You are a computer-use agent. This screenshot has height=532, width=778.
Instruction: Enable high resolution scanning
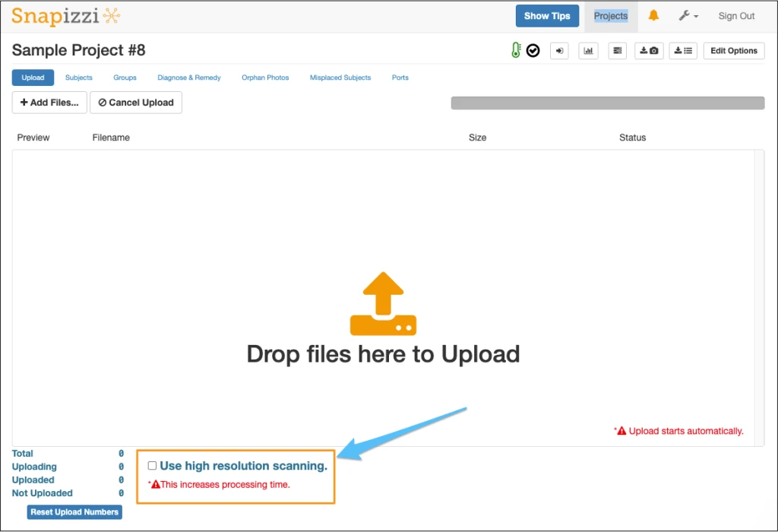(152, 465)
